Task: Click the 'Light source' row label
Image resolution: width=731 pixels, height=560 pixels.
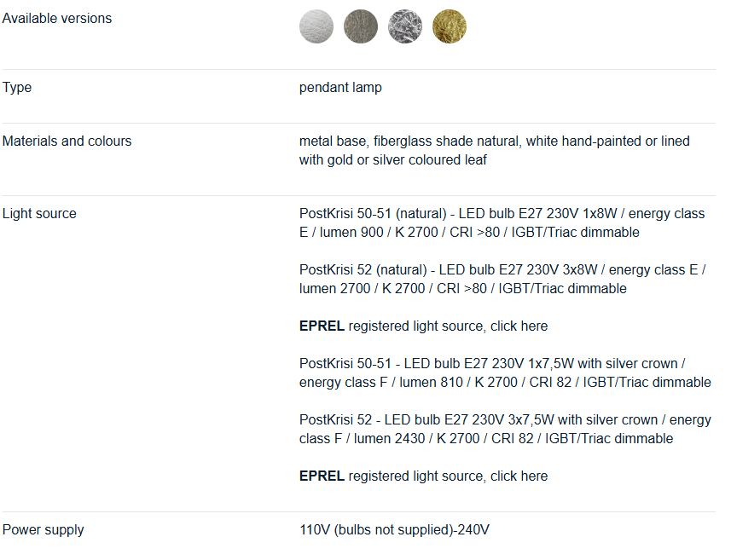Action: tap(39, 214)
